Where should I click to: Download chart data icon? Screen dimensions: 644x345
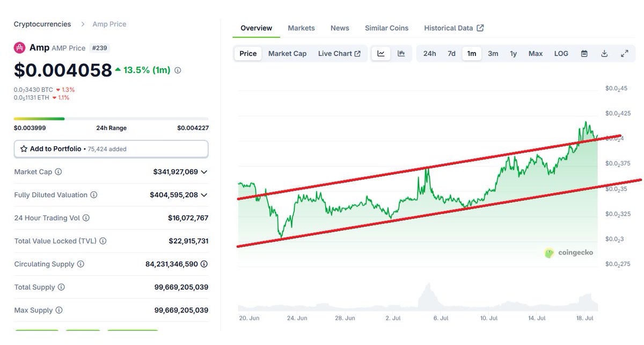pyautogui.click(x=604, y=54)
